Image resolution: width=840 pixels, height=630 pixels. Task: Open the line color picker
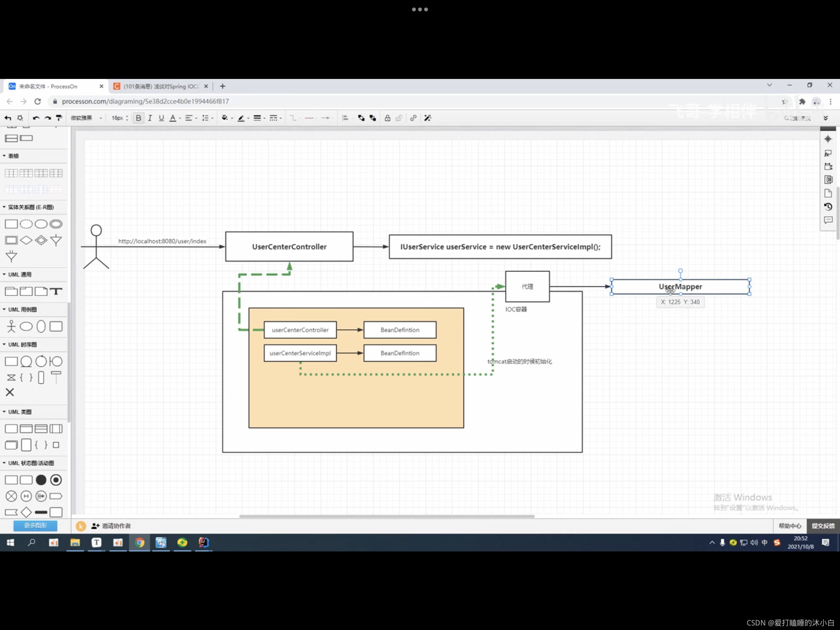click(x=243, y=118)
